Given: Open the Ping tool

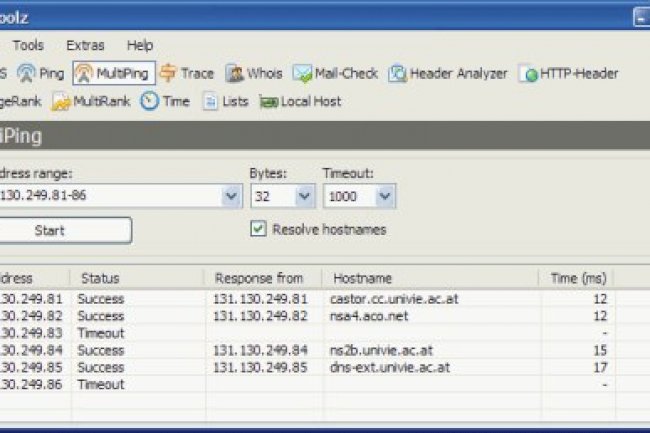Looking at the screenshot, I should [x=41, y=73].
